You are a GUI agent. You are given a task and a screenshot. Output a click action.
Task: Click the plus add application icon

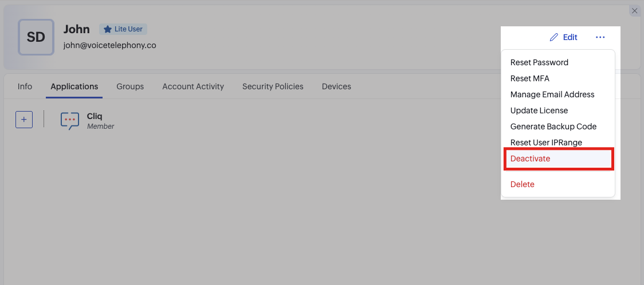point(24,120)
